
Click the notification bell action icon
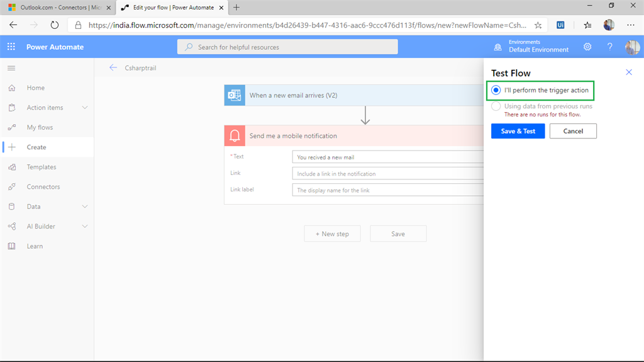(235, 136)
